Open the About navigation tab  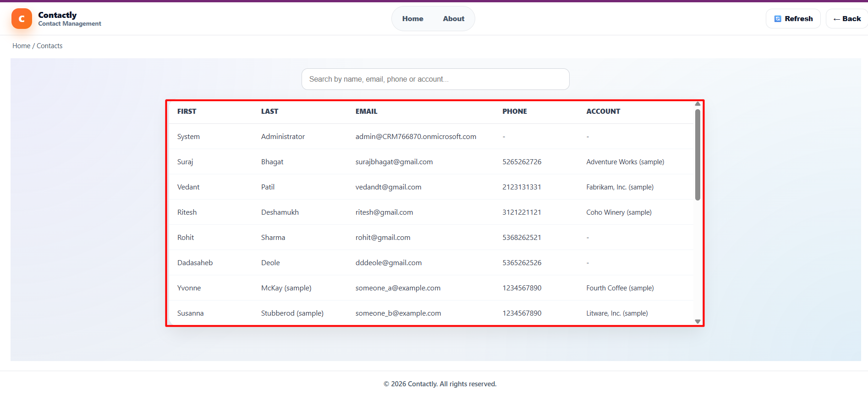point(453,19)
